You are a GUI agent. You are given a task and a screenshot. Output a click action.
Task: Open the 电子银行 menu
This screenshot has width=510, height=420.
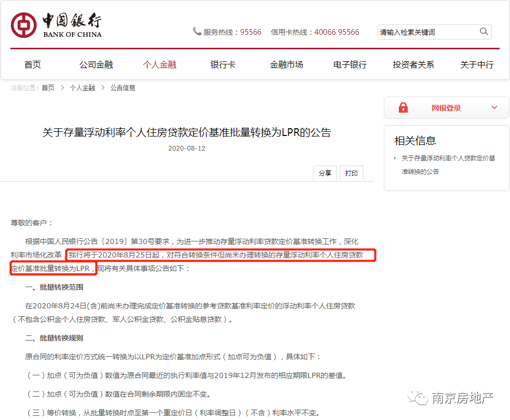coord(350,65)
